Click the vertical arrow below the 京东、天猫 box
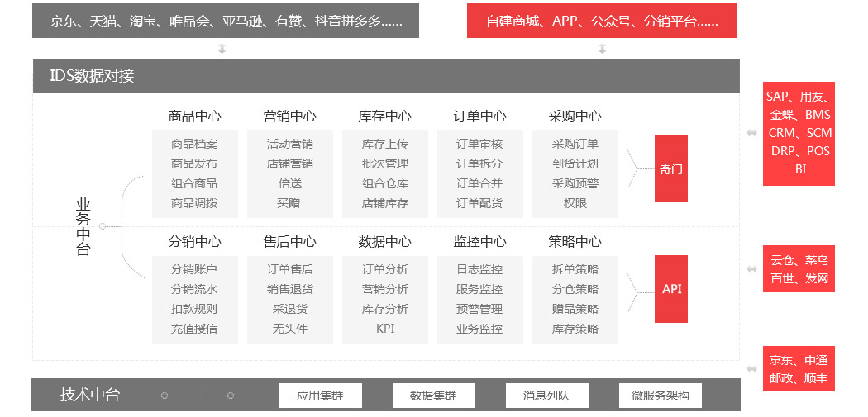Viewport: 868px width, 417px height. (x=222, y=49)
